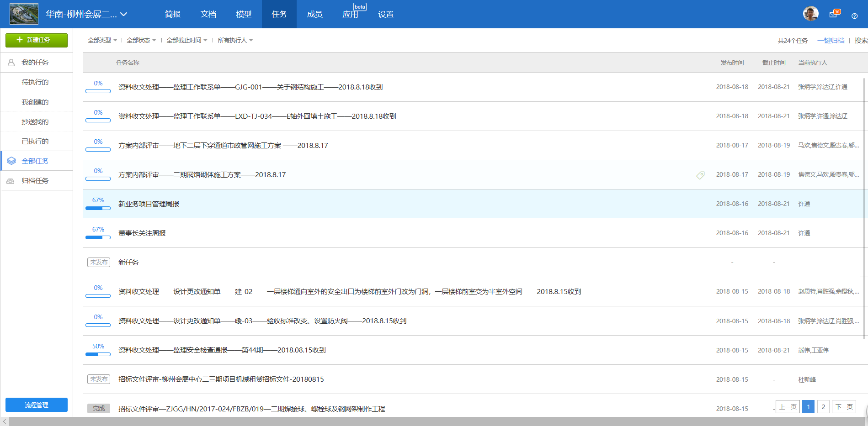The height and width of the screenshot is (426, 868).
Task: Click the archive box icon beside 归档任务
Action: [x=11, y=180]
